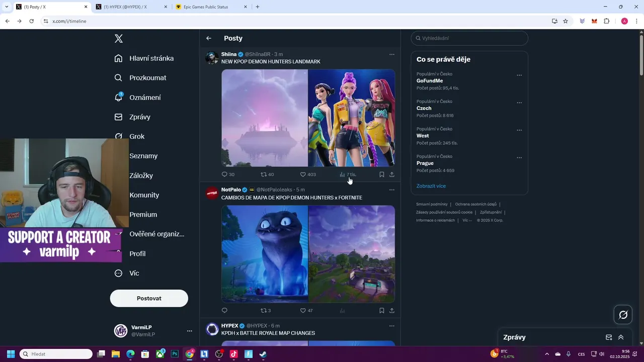This screenshot has width=644, height=362.
Task: Reload the page
Action: 31,21
